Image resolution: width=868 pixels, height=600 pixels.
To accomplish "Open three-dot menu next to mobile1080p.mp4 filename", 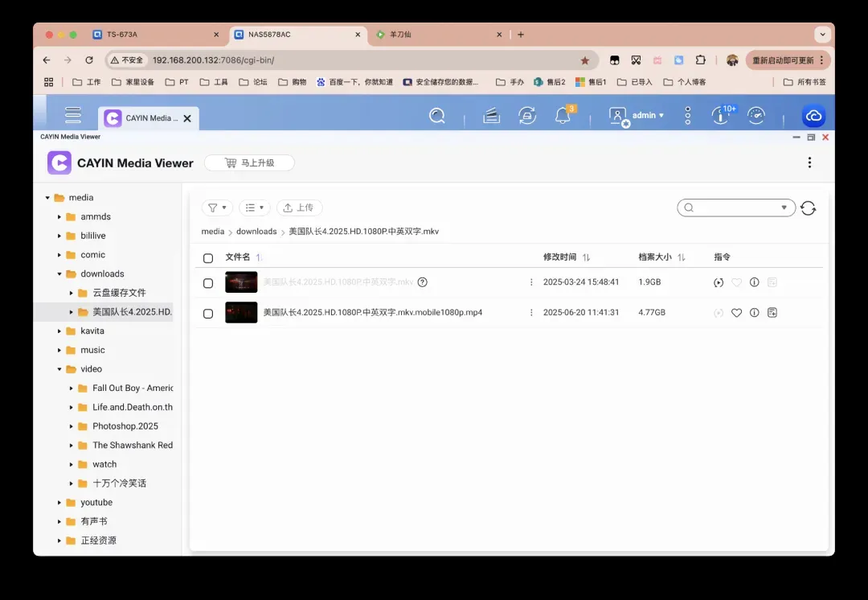I will click(x=531, y=313).
